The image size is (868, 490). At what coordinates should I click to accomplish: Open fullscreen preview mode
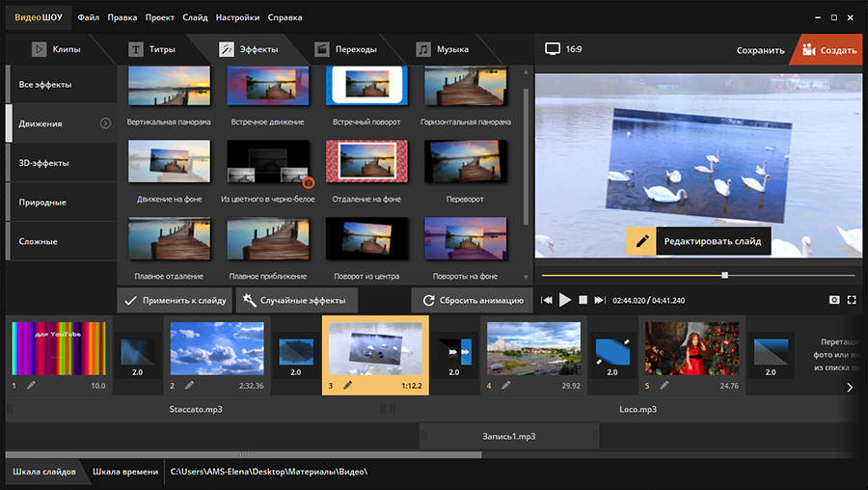[852, 300]
